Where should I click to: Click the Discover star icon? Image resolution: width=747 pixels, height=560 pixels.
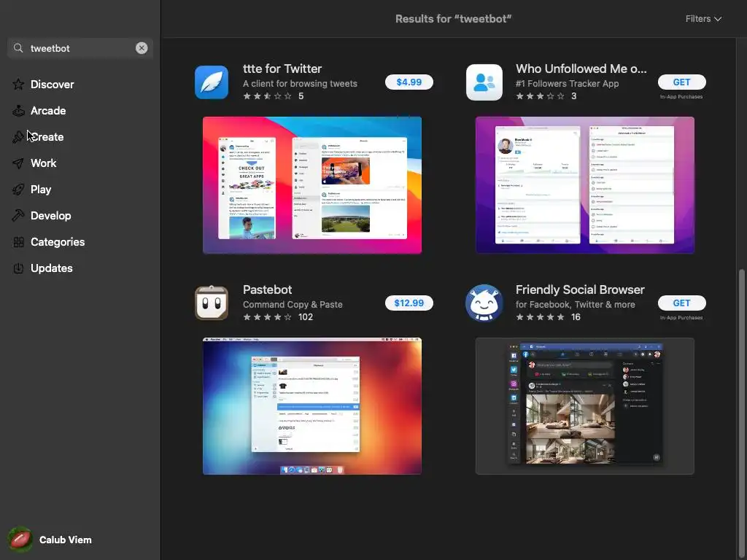[x=18, y=85]
